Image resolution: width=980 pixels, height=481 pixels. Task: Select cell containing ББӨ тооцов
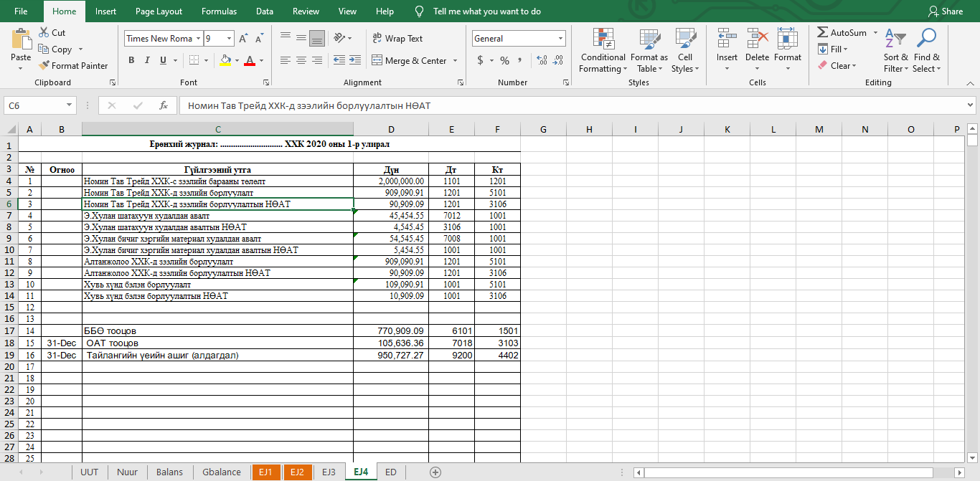pyautogui.click(x=217, y=331)
